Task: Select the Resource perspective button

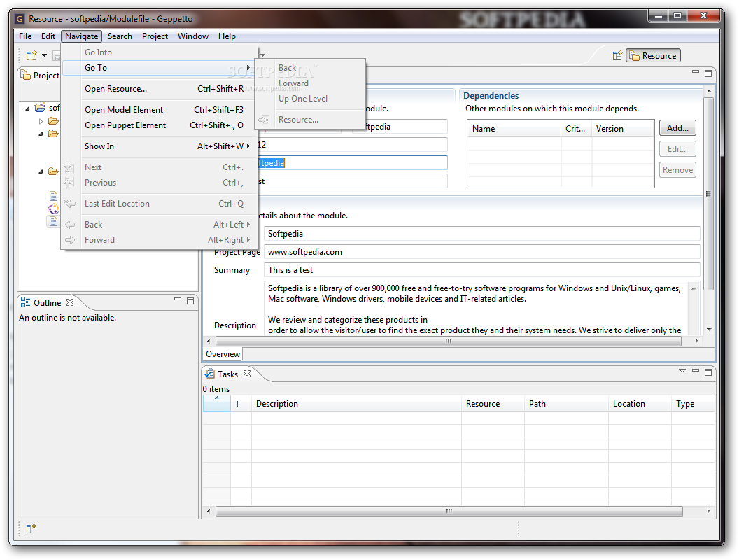Action: tap(653, 55)
